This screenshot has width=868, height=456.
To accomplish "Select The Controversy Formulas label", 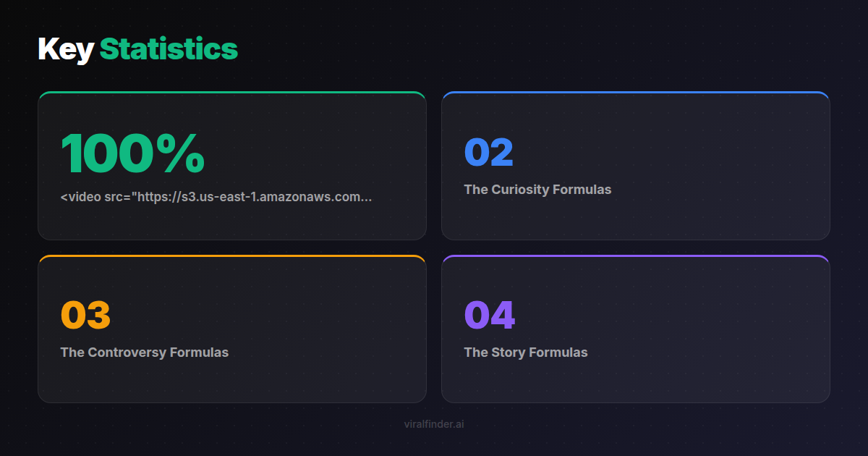I will (145, 352).
